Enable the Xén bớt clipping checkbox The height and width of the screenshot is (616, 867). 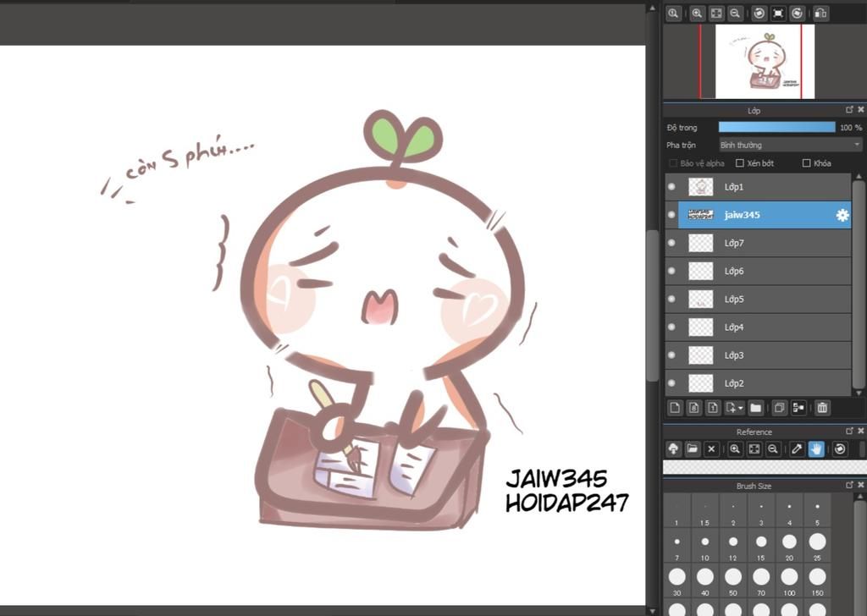click(x=740, y=163)
